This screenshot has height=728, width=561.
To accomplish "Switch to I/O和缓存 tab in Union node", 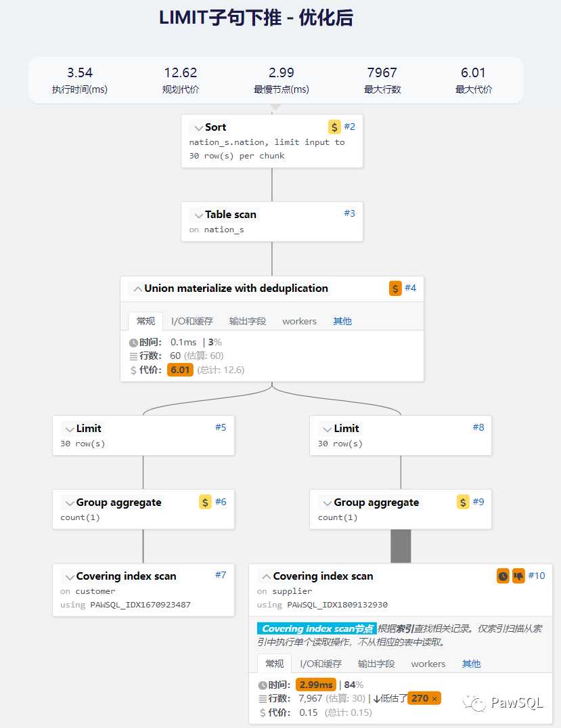I will click(x=192, y=321).
